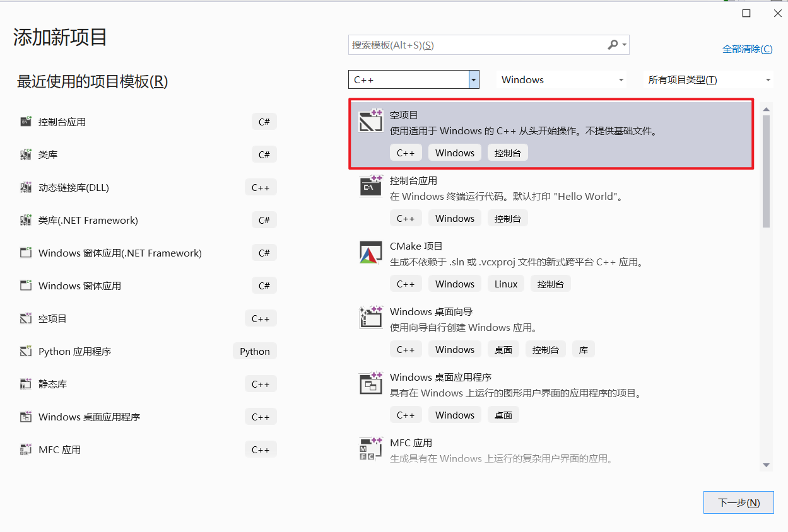Click the MFC 应用 template icon in results
This screenshot has width=788, height=532.
[x=371, y=448]
